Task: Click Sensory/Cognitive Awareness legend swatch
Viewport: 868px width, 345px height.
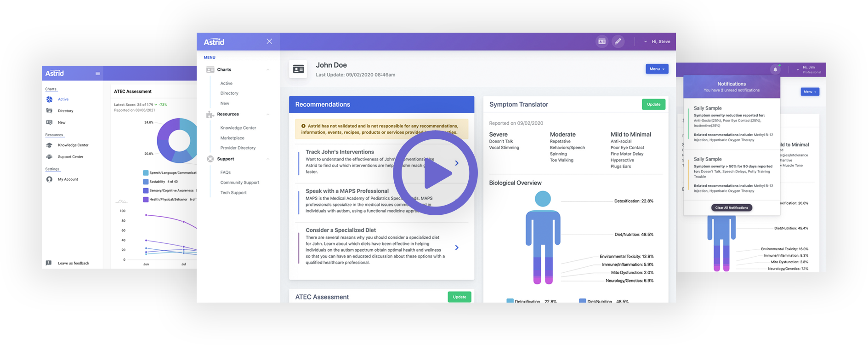Action: tap(146, 190)
